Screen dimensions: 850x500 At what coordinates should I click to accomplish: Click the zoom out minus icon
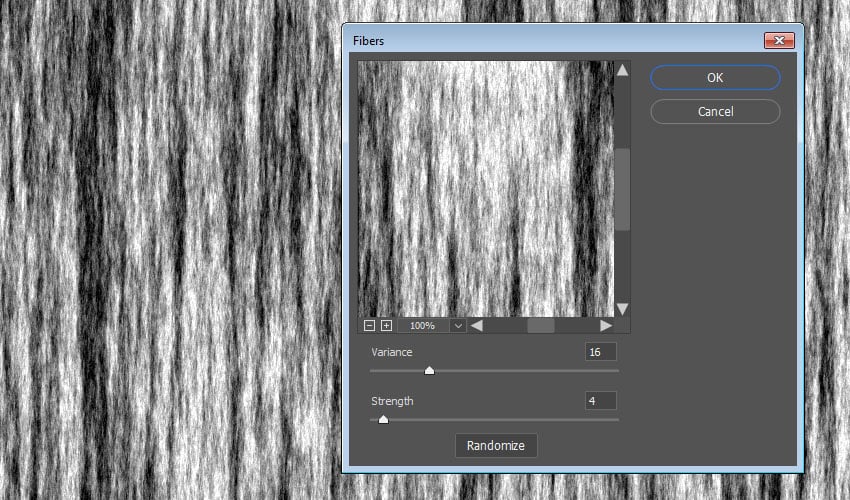tap(369, 325)
